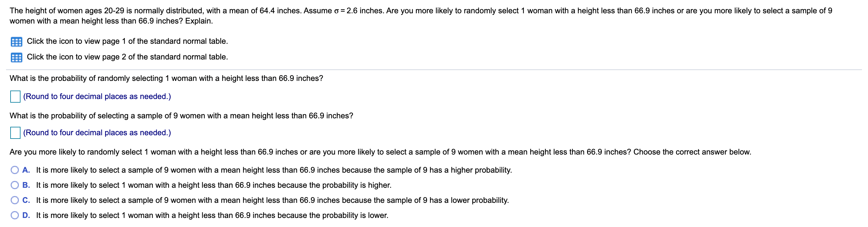Open page 1 standard normal table icon
The width and height of the screenshot is (868, 227).
coord(16,42)
